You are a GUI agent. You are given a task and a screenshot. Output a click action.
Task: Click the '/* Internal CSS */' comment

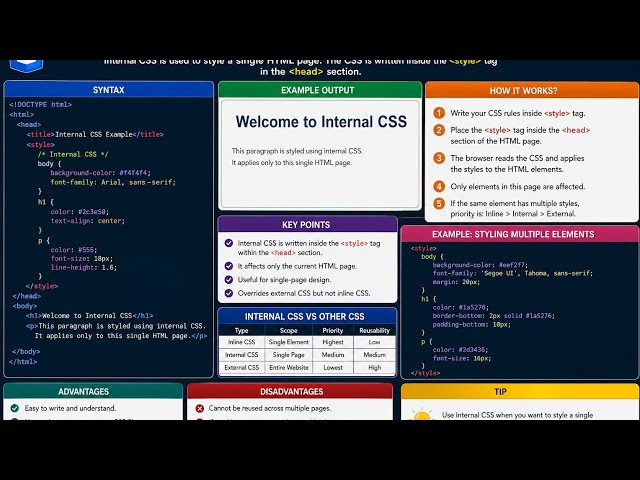pyautogui.click(x=73, y=154)
